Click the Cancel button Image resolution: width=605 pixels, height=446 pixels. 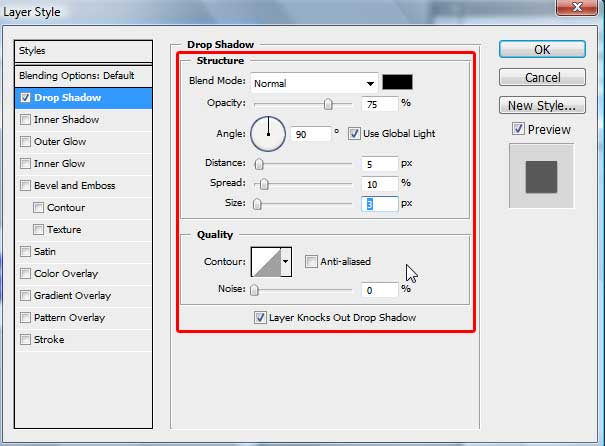pyautogui.click(x=542, y=78)
